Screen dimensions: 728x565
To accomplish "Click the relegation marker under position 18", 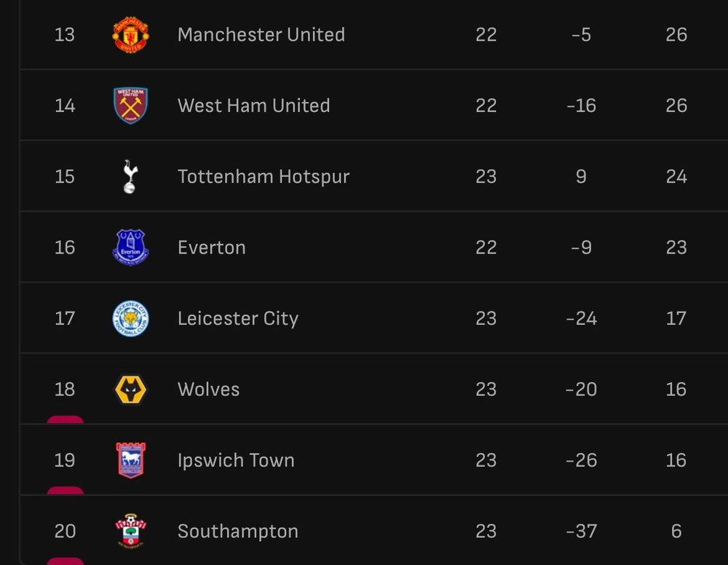I will click(x=66, y=419).
